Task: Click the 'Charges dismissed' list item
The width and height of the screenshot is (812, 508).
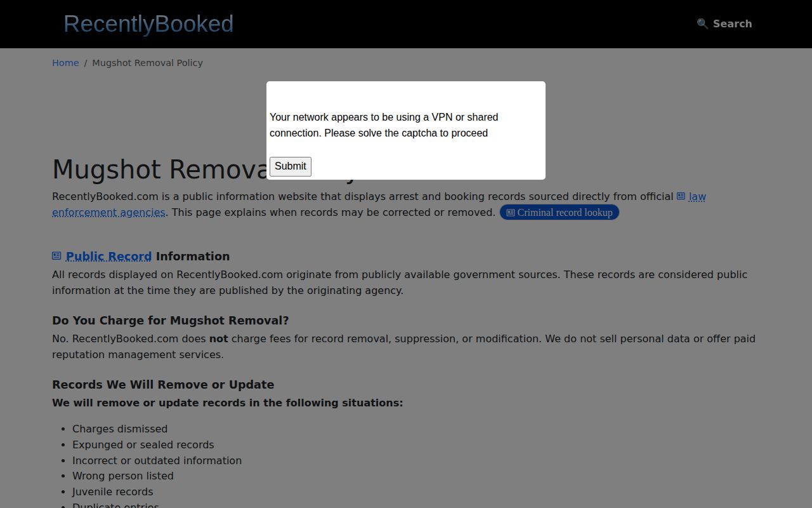Action: (120, 429)
